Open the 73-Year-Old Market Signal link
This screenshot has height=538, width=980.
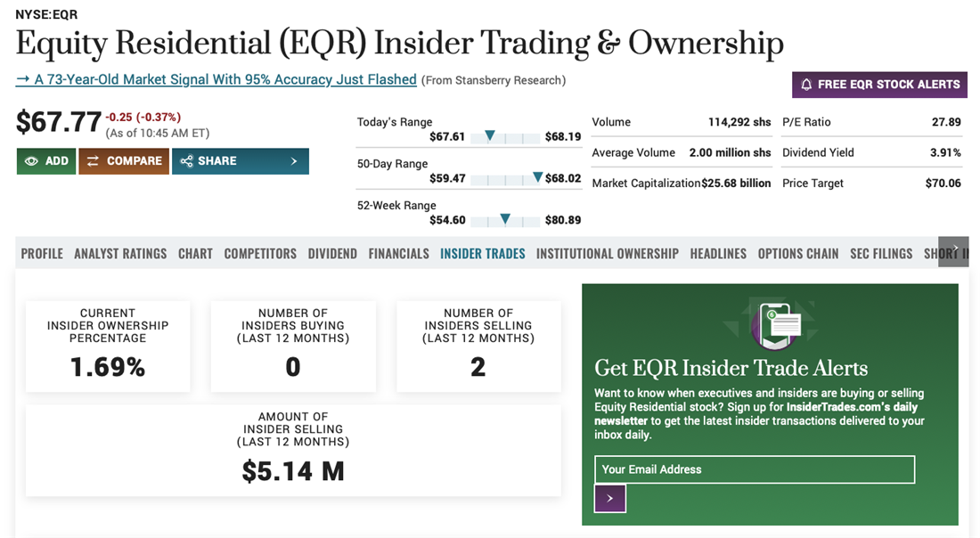[x=216, y=80]
